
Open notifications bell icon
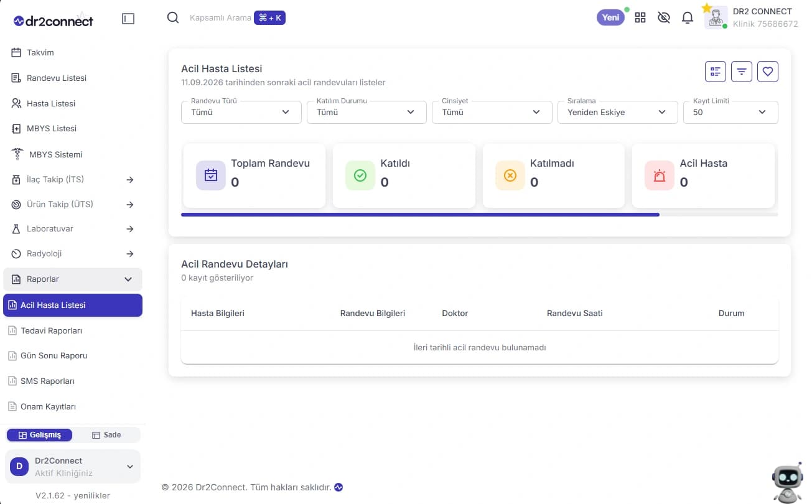tap(688, 17)
